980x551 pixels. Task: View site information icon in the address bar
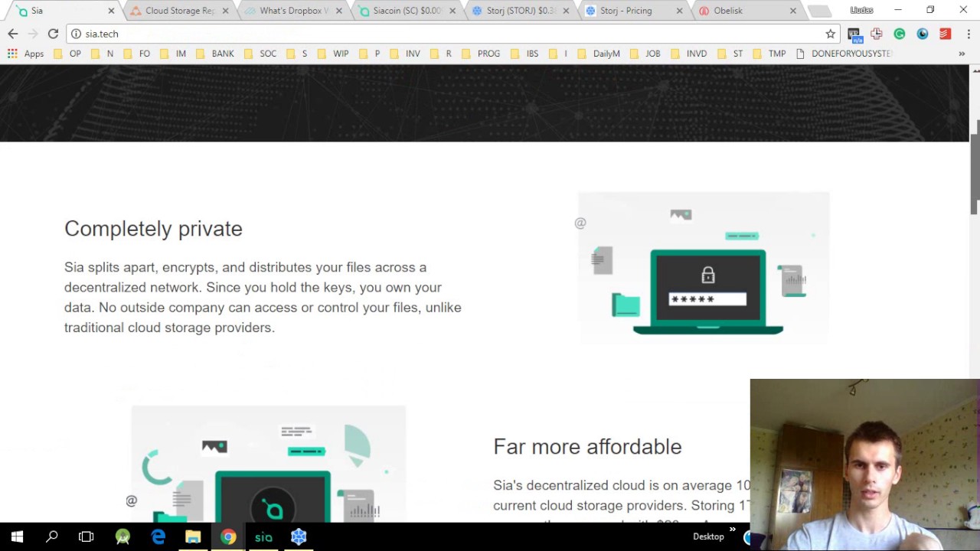[76, 34]
